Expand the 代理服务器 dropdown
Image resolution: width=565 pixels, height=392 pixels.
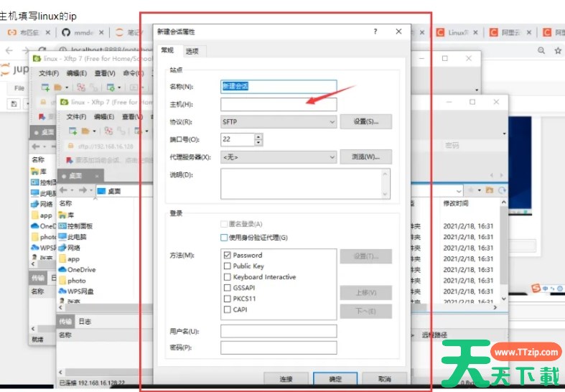tap(279, 157)
